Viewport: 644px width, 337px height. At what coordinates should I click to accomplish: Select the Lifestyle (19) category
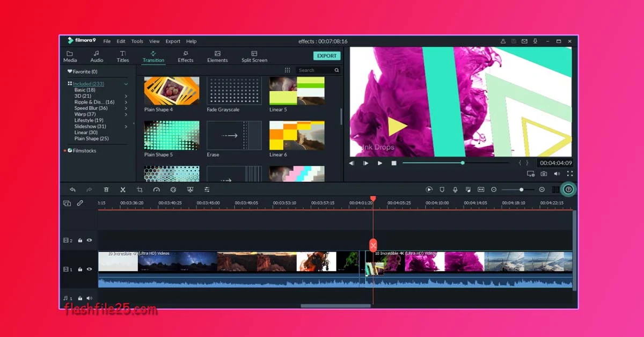[x=89, y=121]
